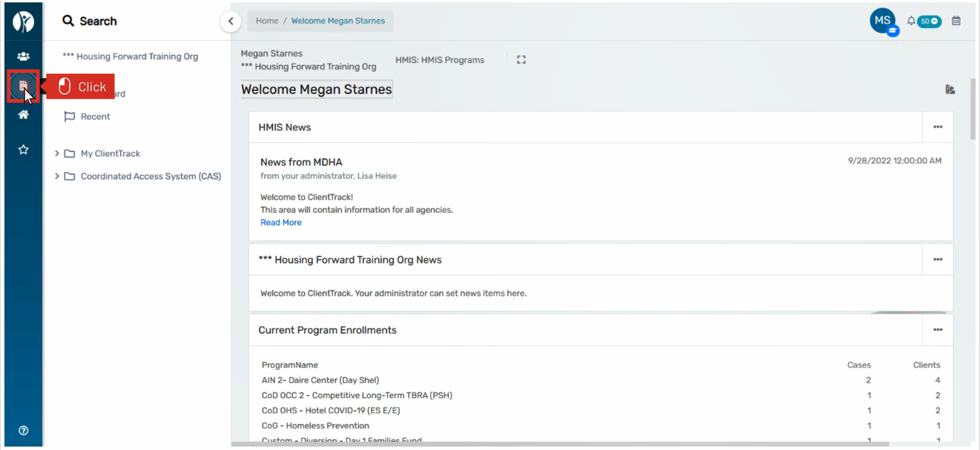Screen dimensions: 980x450
Task: Click the Read More link
Action: [281, 223]
